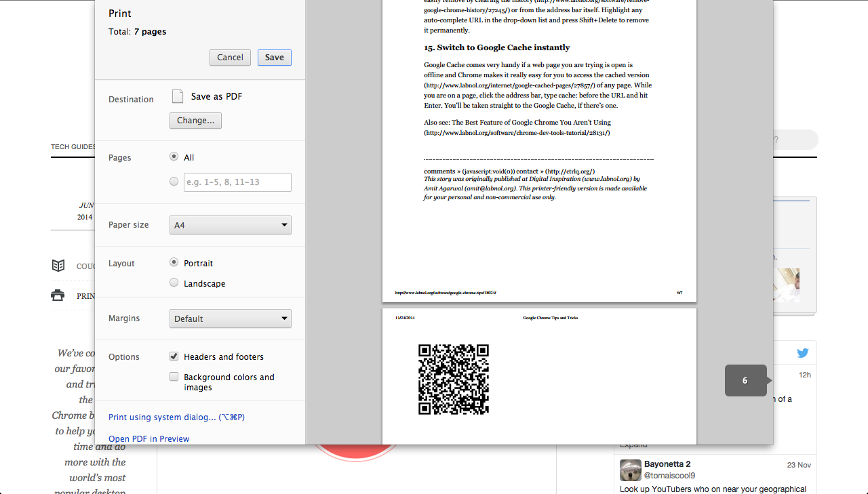Enable Background colors and images
Image resolution: width=868 pixels, height=494 pixels.
pyautogui.click(x=174, y=376)
